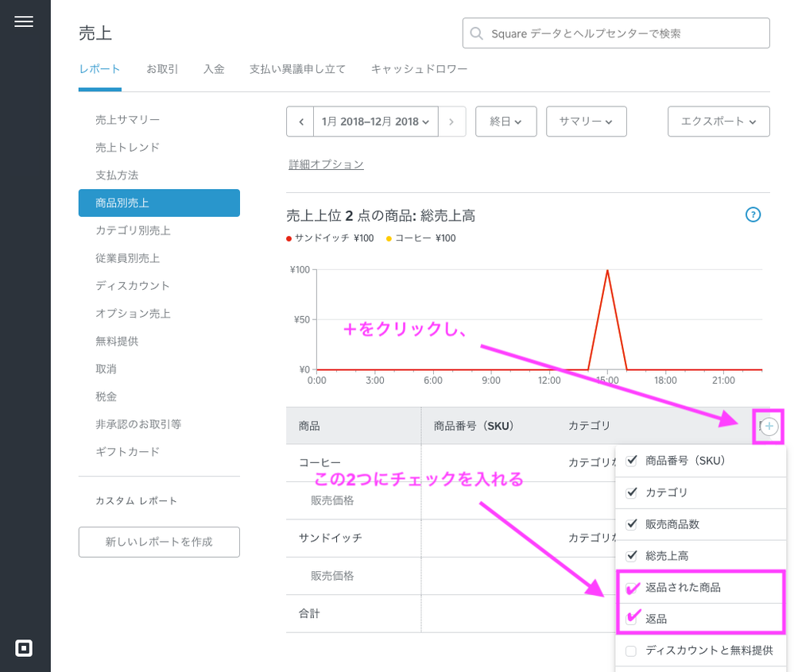Open the キャッシュドロワー tab
794x672 pixels.
[419, 69]
